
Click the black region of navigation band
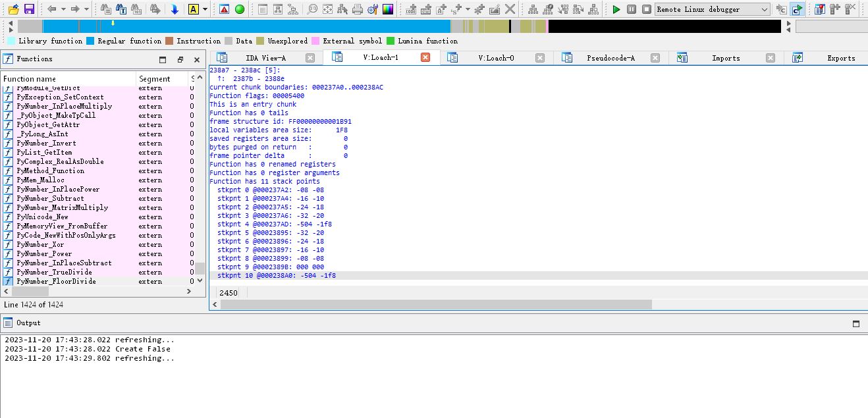click(x=665, y=26)
